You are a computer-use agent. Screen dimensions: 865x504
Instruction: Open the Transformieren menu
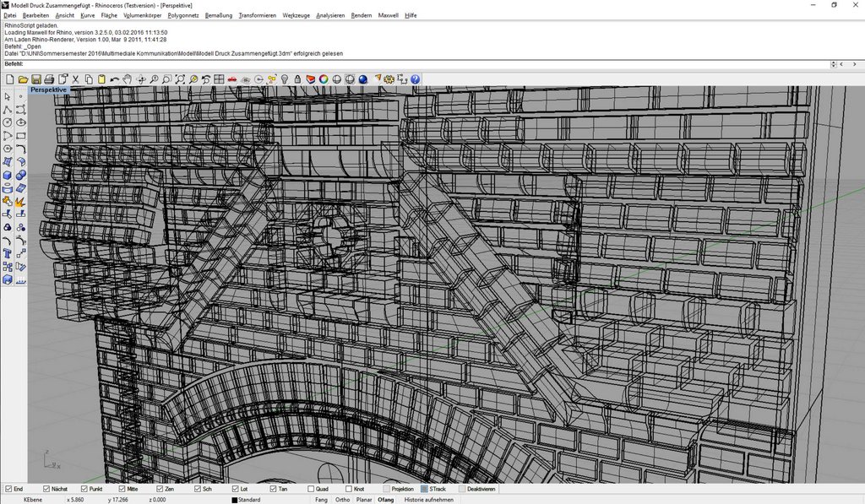(257, 15)
